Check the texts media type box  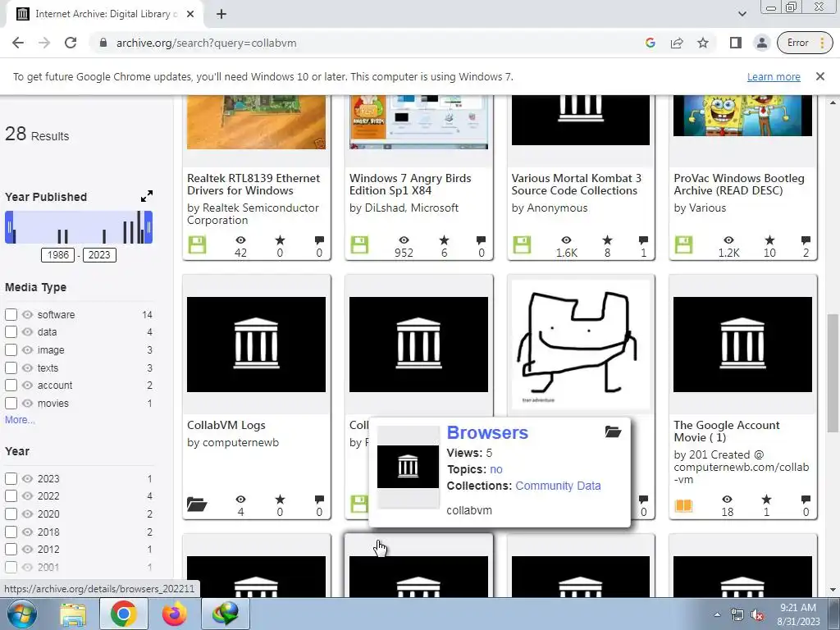pyautogui.click(x=11, y=367)
